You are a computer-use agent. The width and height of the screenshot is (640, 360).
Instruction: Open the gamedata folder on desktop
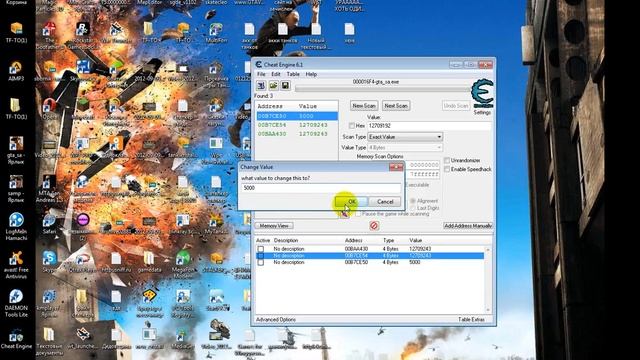pyautogui.click(x=149, y=262)
